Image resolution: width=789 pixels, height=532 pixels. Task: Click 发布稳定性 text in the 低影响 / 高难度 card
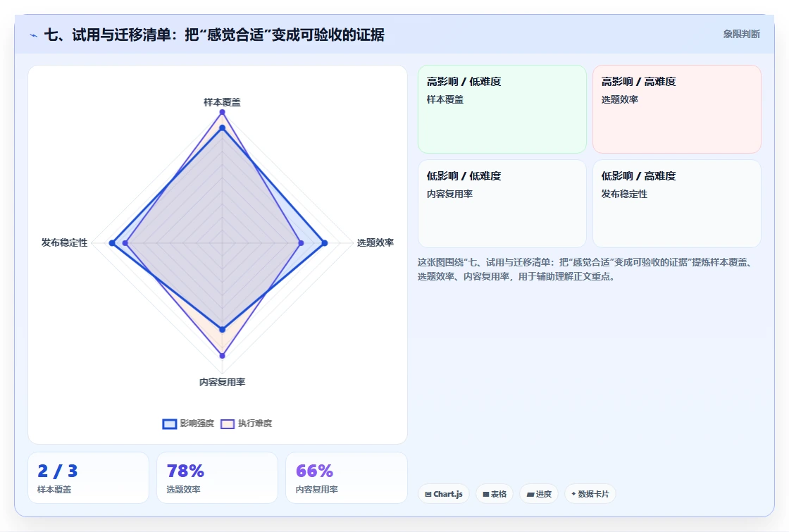624,194
